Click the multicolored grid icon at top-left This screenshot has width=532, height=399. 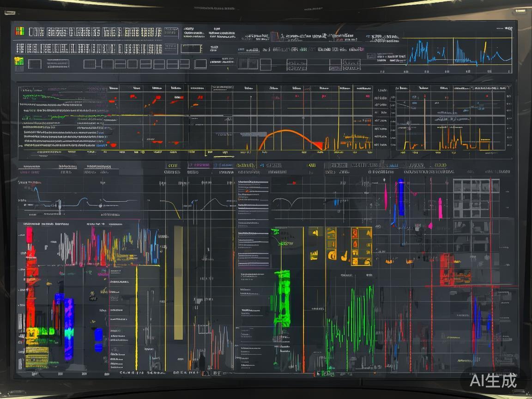(x=20, y=31)
